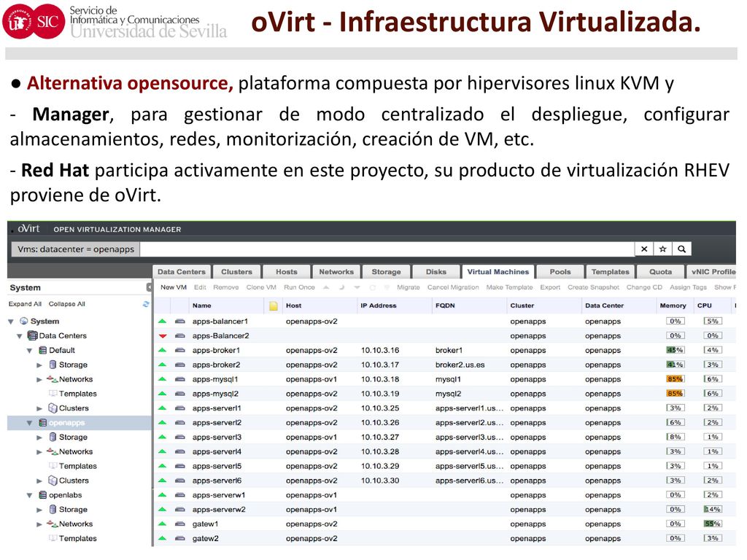Click memory bar 45% of apps-broker1

(675, 351)
